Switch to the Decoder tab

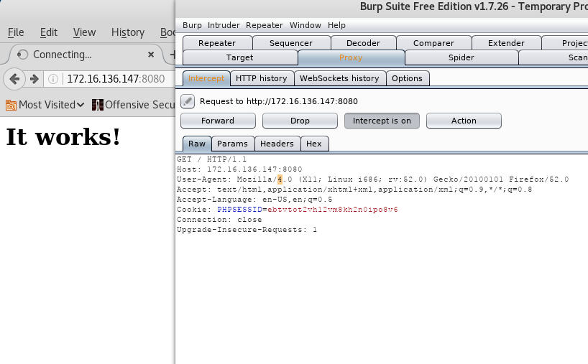363,43
